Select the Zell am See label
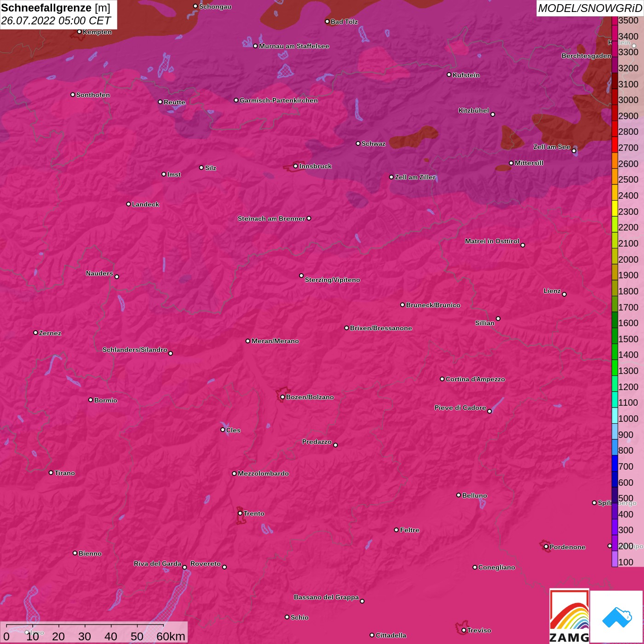This screenshot has height=644, width=644. point(552,147)
